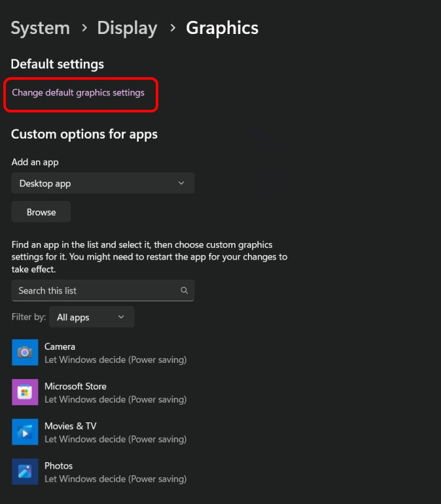
Task: Navigate to Display in the breadcrumb
Action: tap(127, 28)
